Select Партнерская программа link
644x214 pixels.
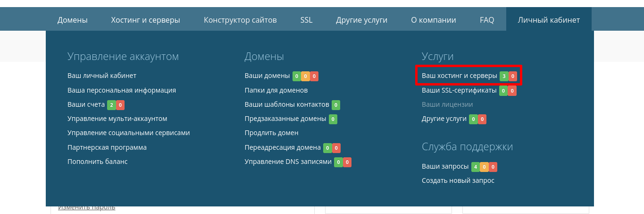107,147
